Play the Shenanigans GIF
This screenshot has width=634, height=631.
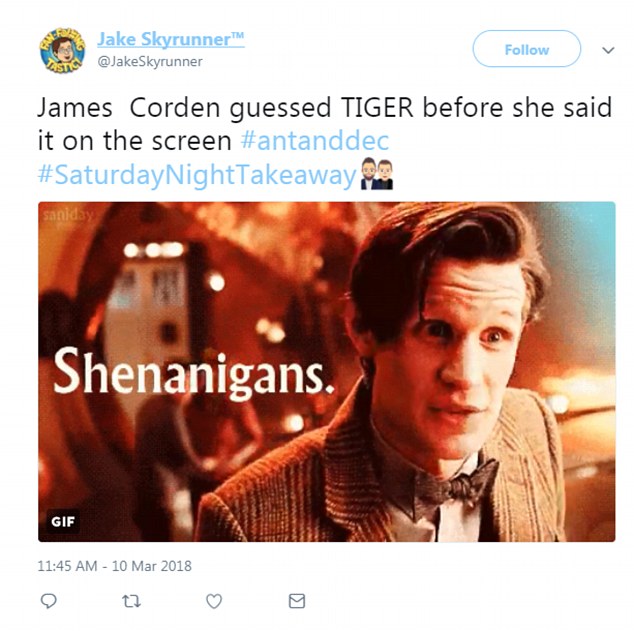pyautogui.click(x=327, y=372)
